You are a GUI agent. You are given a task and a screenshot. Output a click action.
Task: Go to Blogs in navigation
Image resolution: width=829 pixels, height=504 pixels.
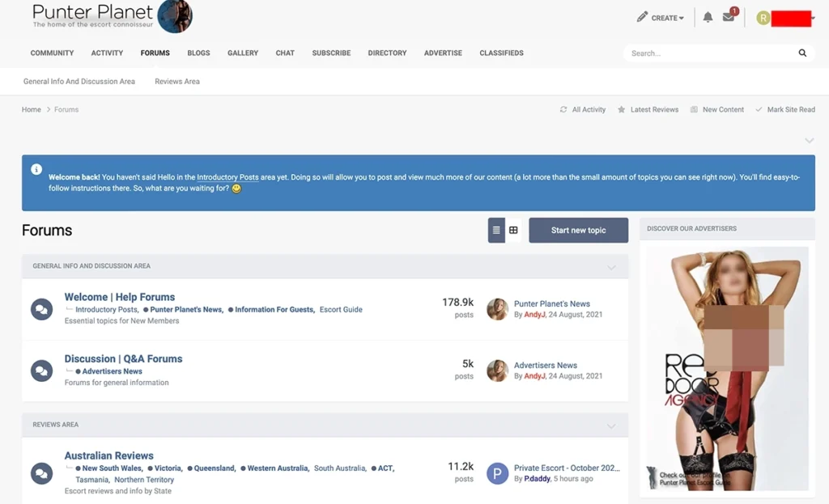coord(198,53)
